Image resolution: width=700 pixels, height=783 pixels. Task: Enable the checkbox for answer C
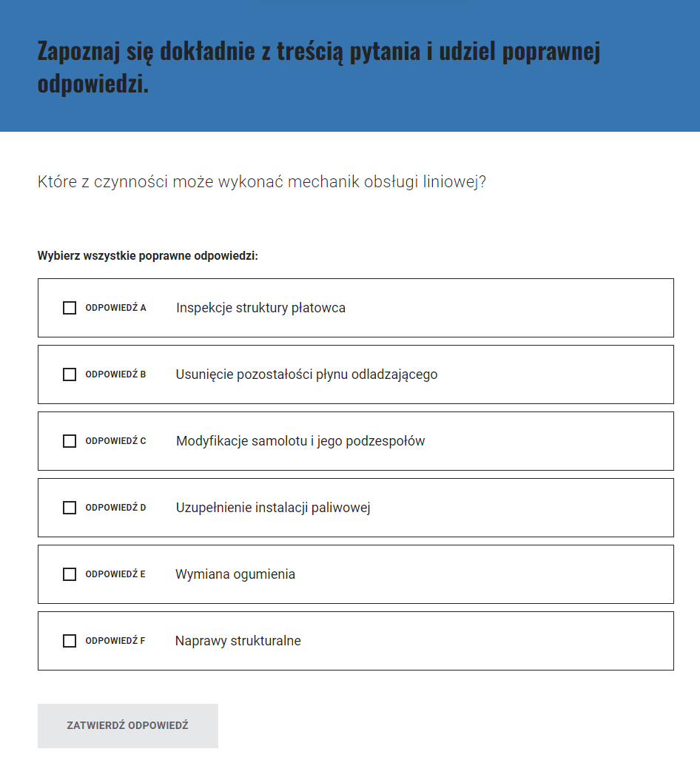(x=70, y=441)
